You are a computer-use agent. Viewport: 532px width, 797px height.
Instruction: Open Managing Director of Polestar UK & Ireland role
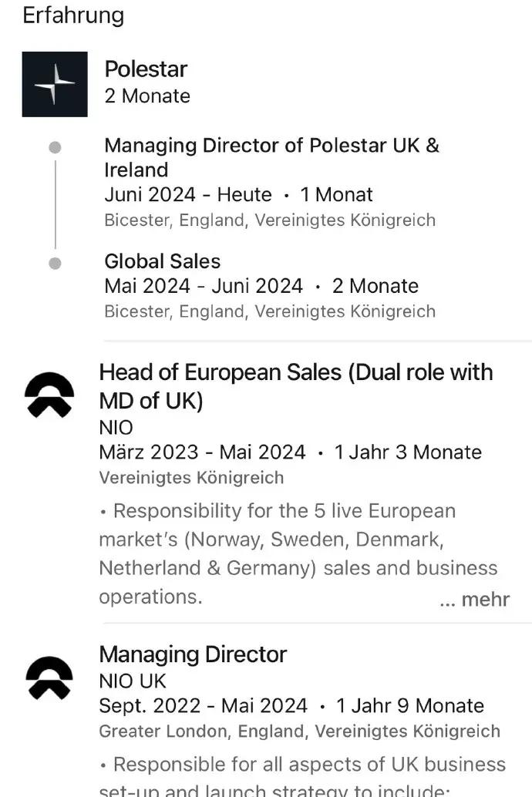point(271,157)
